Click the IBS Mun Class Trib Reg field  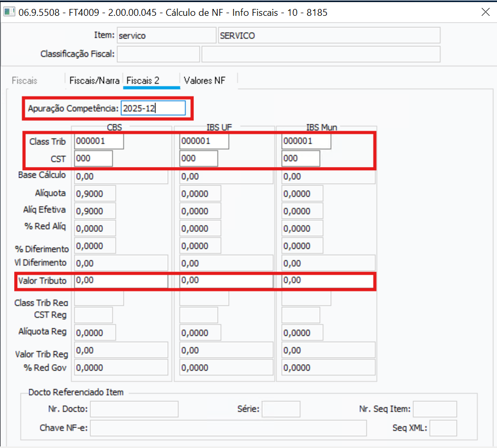pos(306,298)
